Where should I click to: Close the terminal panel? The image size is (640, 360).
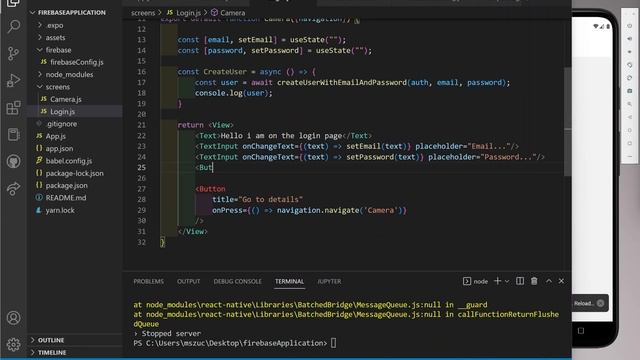(561, 281)
